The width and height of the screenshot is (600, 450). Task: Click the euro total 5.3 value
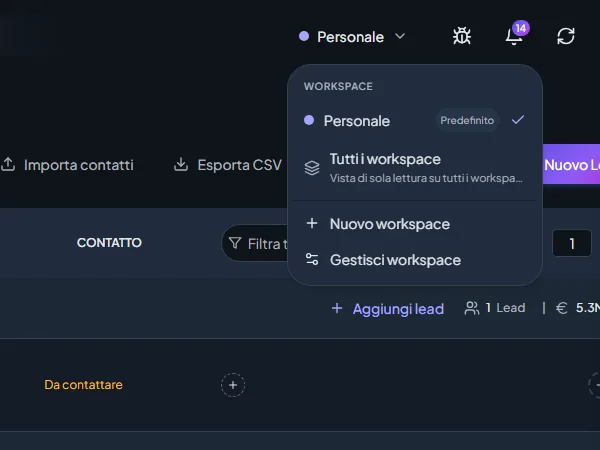click(578, 308)
